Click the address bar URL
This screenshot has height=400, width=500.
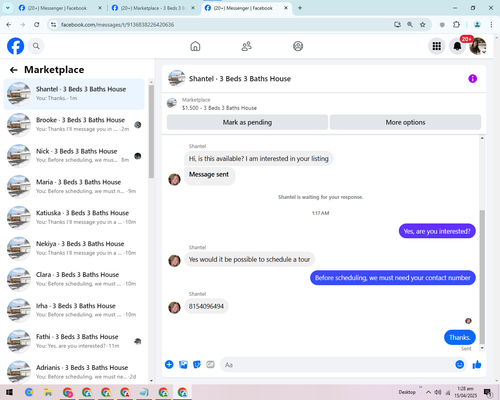(x=117, y=25)
